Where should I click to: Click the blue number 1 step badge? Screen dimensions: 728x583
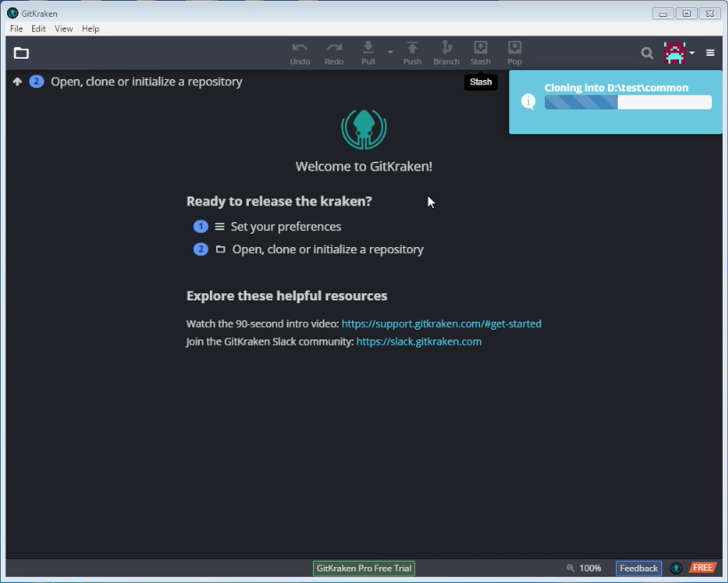201,227
